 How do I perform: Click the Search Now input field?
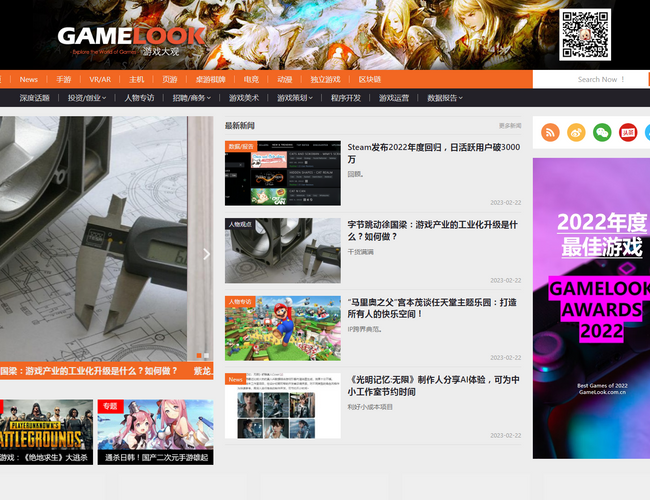[x=590, y=79]
